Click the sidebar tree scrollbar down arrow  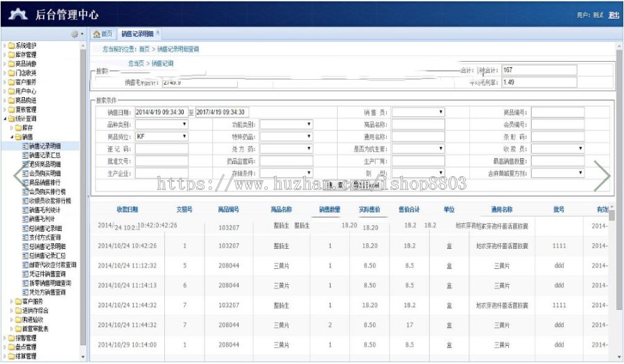click(x=83, y=357)
